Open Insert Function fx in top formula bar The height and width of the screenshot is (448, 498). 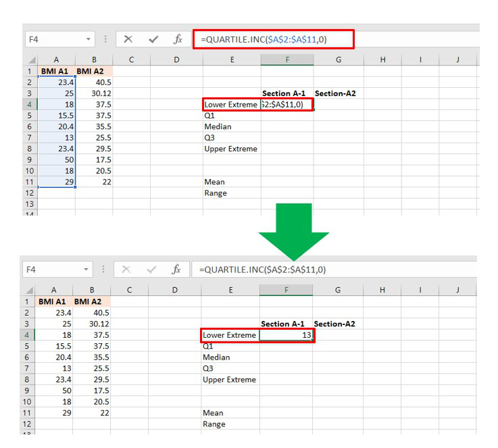click(178, 39)
